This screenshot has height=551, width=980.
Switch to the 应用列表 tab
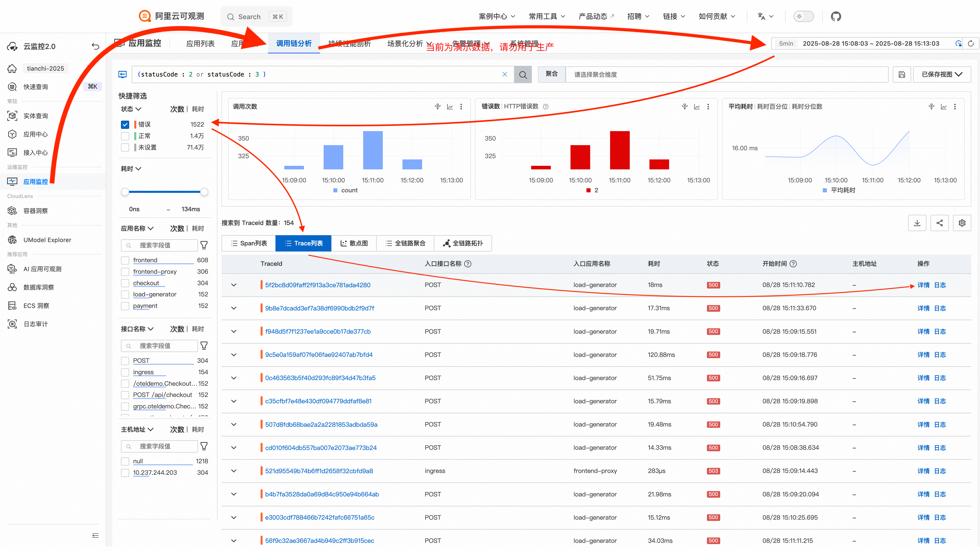click(x=200, y=44)
